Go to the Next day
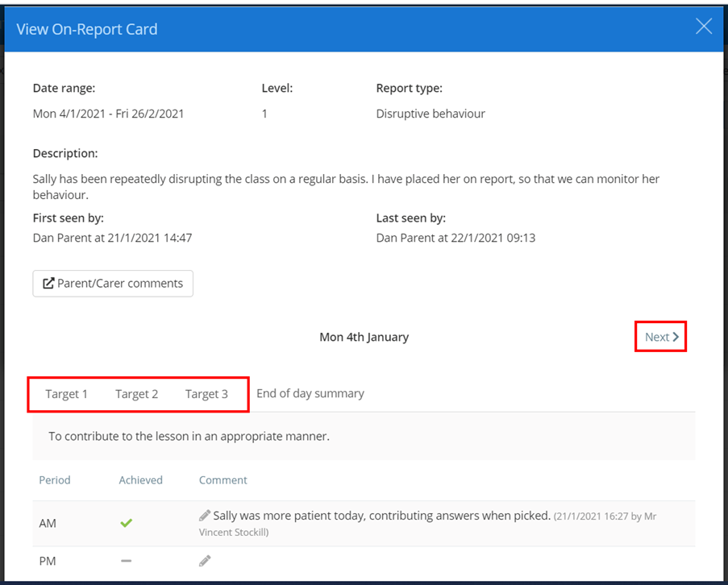728x585 pixels. (x=662, y=337)
